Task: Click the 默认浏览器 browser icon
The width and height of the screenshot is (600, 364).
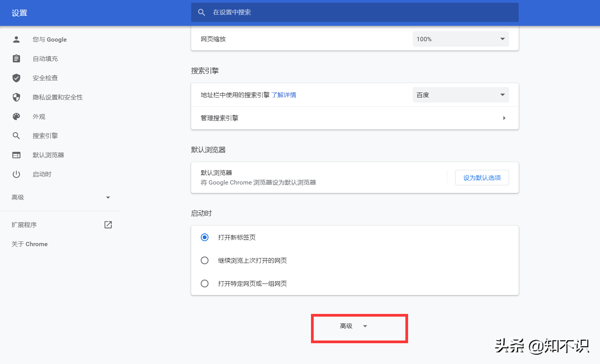Action: click(x=16, y=154)
